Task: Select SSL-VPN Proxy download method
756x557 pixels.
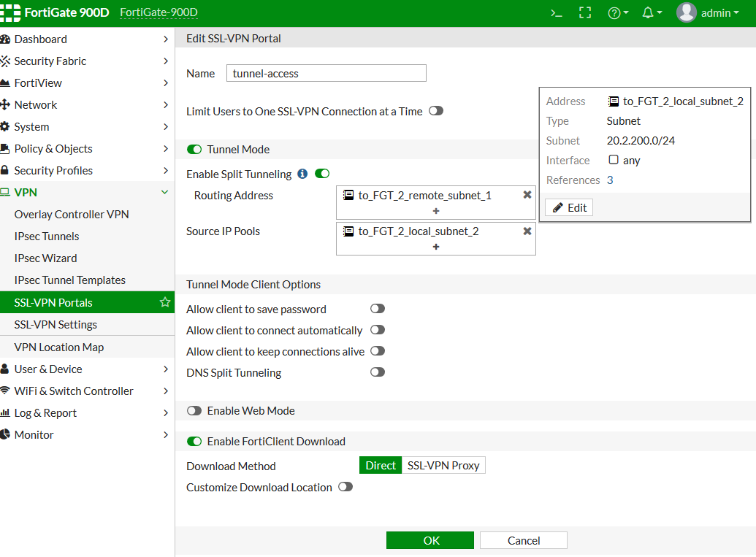Action: coord(443,466)
